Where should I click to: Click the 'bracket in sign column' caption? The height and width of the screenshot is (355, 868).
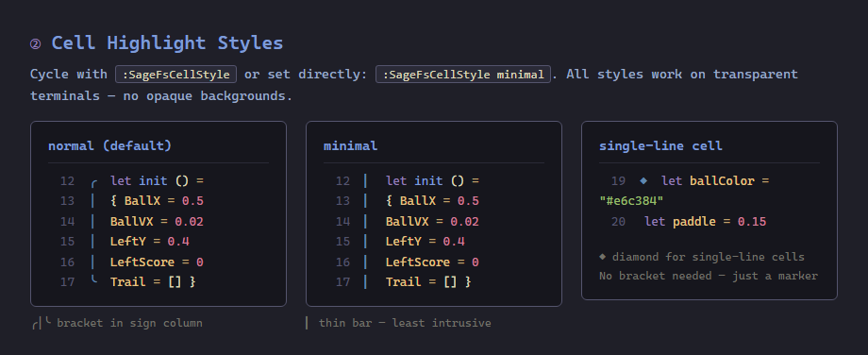point(129,323)
